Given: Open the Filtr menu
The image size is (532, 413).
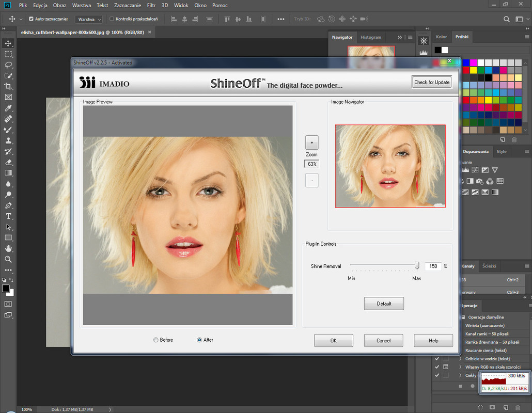Looking at the screenshot, I should (151, 5).
